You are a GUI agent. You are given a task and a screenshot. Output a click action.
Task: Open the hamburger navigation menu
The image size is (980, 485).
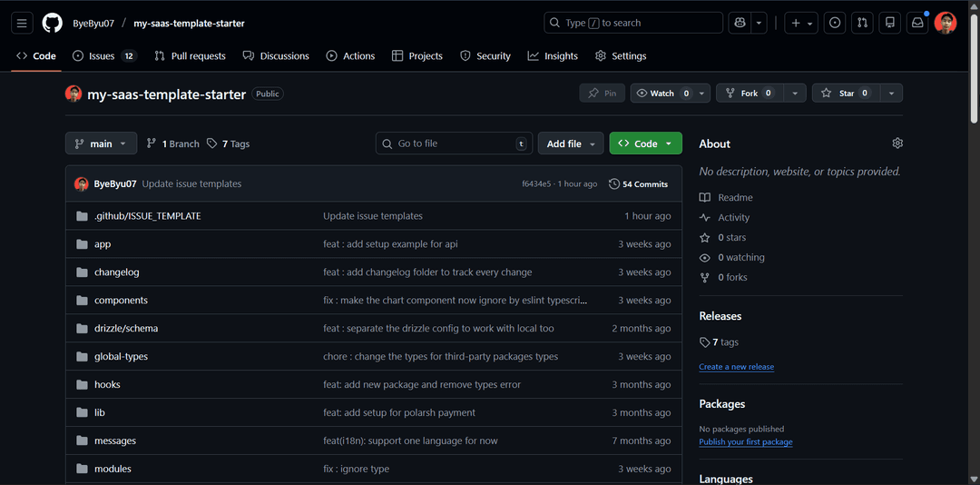pyautogui.click(x=22, y=23)
